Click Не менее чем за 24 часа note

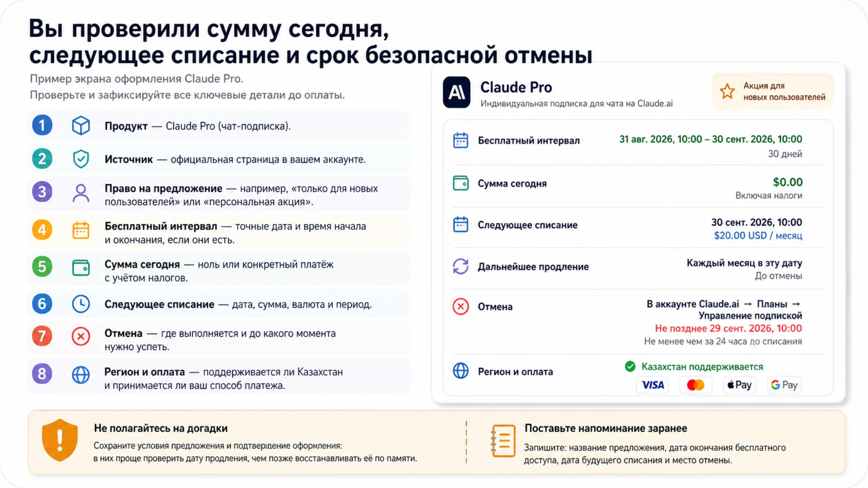(x=723, y=341)
